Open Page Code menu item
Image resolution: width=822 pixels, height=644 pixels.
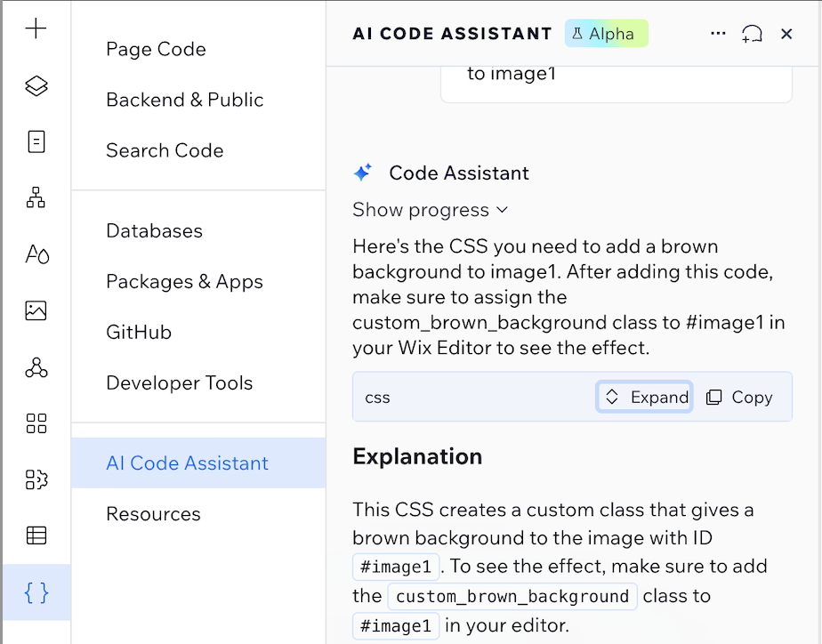coord(156,49)
